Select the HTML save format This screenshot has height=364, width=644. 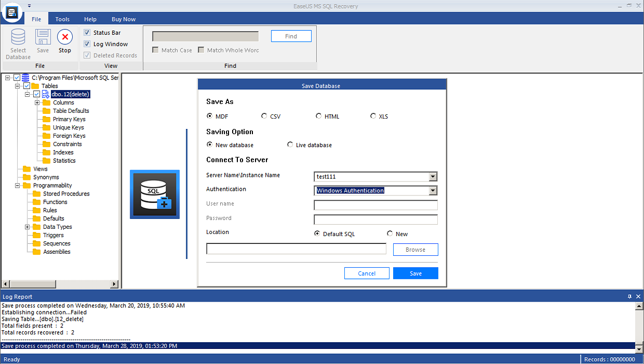[x=318, y=116]
